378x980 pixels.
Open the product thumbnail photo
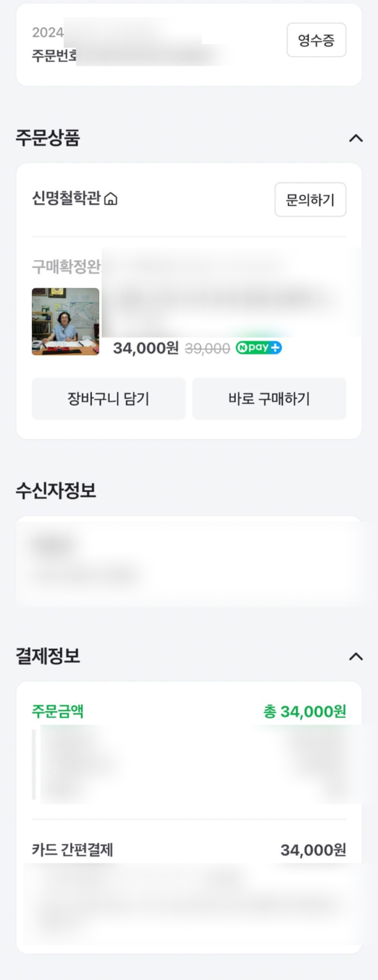pyautogui.click(x=65, y=322)
